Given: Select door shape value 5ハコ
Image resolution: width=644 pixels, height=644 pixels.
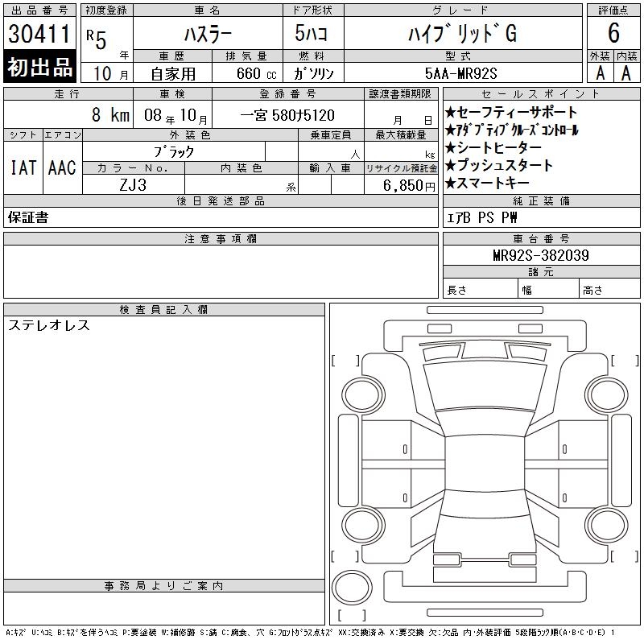Looking at the screenshot, I should click(311, 33).
